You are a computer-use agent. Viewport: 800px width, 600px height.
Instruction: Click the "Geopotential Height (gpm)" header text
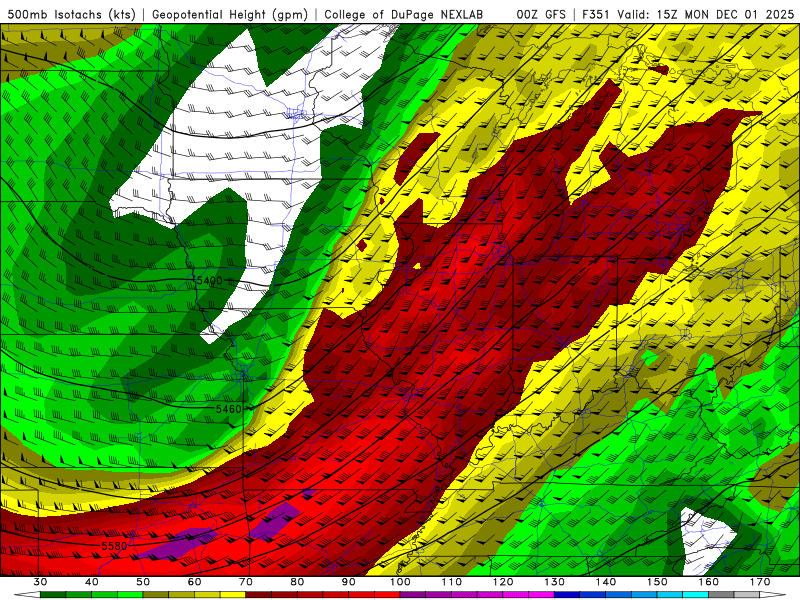[x=230, y=15]
